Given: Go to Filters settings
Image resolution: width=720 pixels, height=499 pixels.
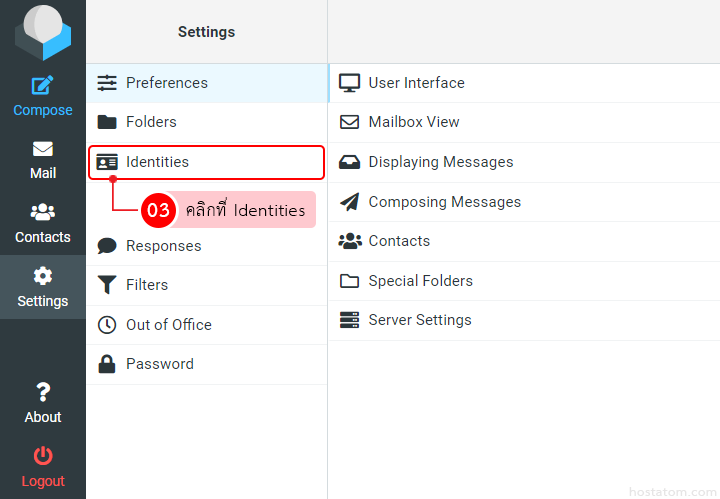Looking at the screenshot, I should tap(146, 285).
